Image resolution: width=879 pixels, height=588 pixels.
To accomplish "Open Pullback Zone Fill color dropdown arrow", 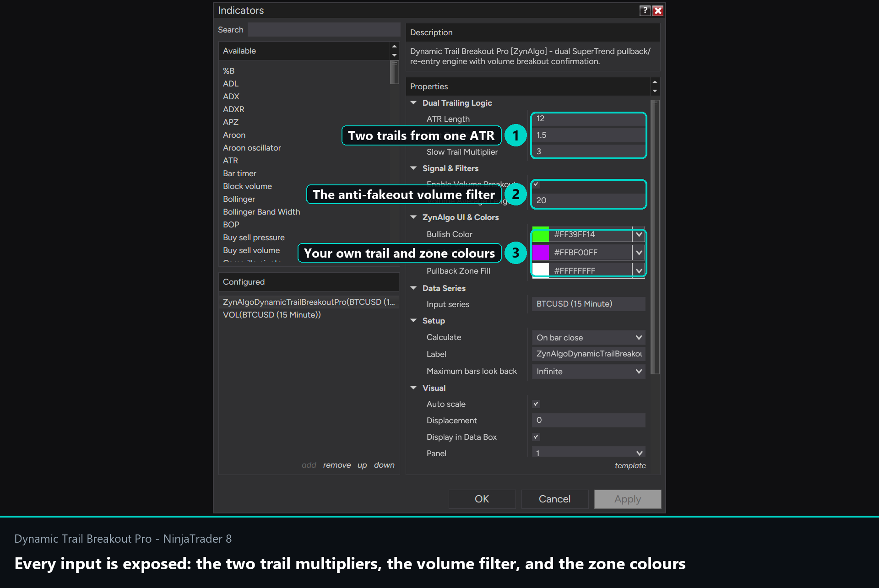I will [639, 271].
